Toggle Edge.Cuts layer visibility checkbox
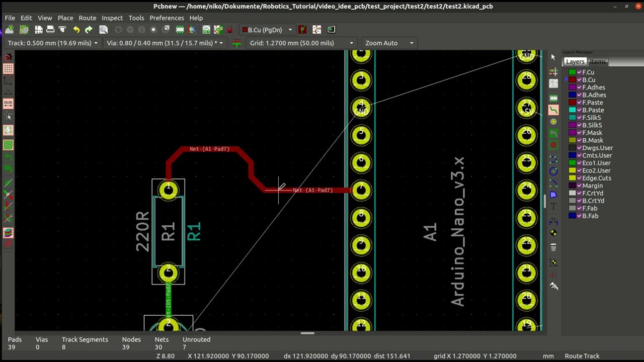644x362 pixels. pyautogui.click(x=579, y=178)
